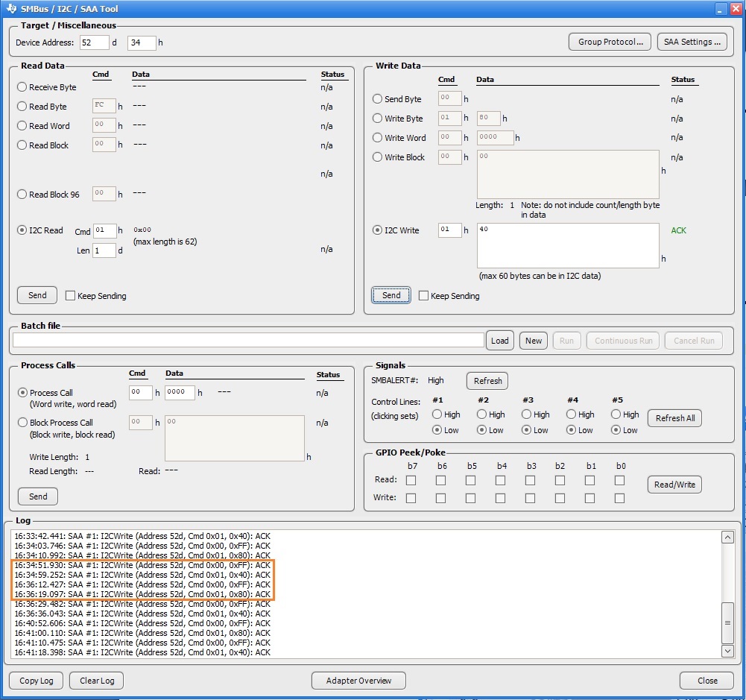This screenshot has height=700, width=746.
Task: Enable Keep Sending in Write Data
Action: tap(423, 295)
